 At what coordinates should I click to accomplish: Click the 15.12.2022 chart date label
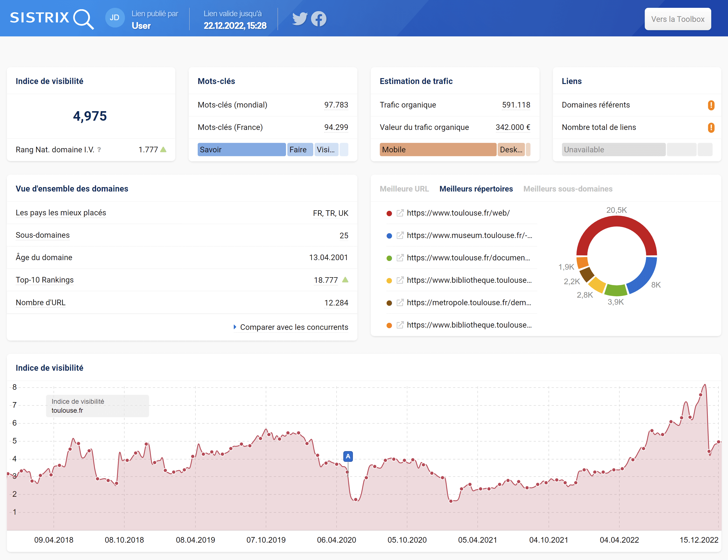[x=699, y=540]
